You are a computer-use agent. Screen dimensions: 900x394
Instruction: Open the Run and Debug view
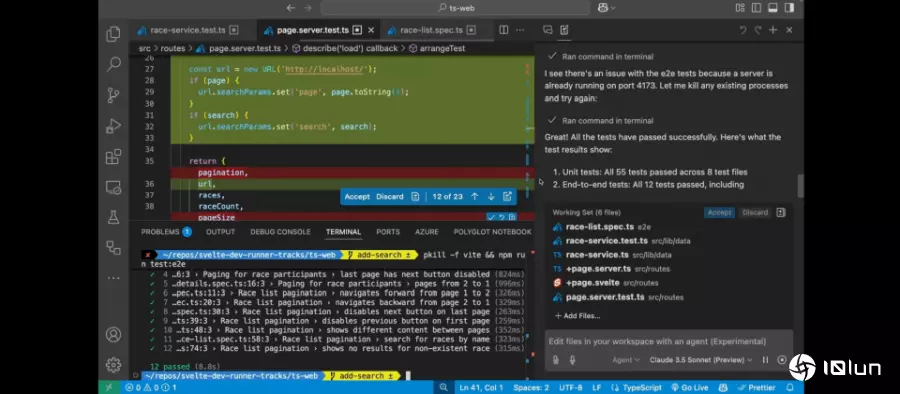(x=113, y=126)
